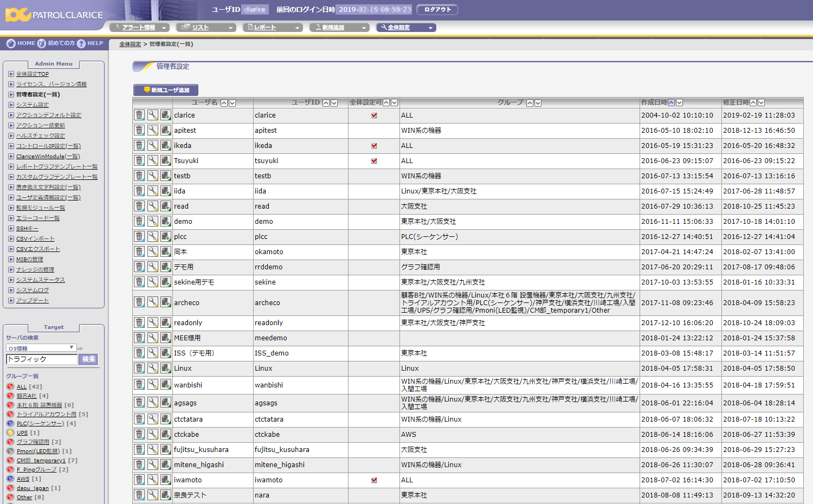The height and width of the screenshot is (504, 813).
Task: Duplicate user iida via copy icon
Action: (166, 191)
